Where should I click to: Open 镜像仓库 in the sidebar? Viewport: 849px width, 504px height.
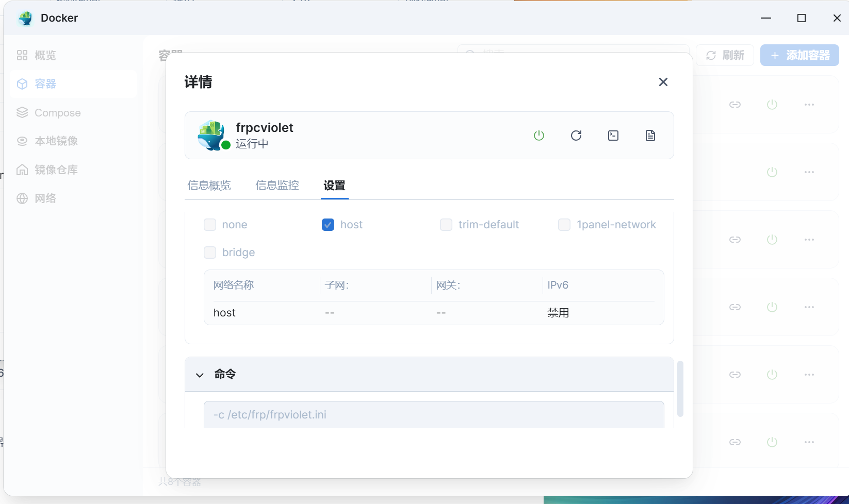click(56, 170)
